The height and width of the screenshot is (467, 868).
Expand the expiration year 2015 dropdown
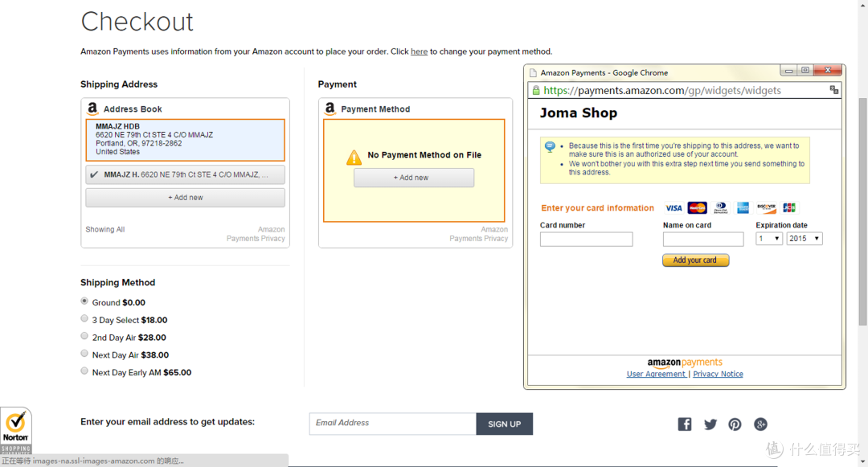[805, 239]
